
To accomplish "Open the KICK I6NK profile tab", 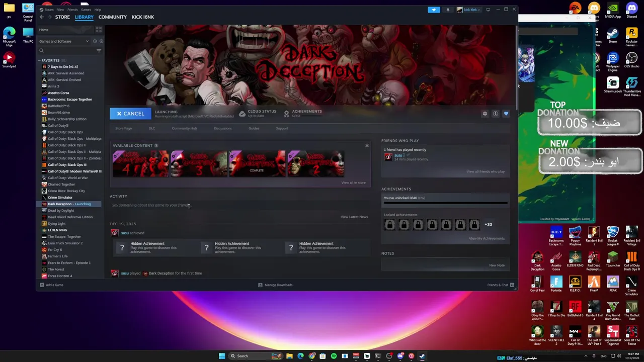I will click(143, 17).
